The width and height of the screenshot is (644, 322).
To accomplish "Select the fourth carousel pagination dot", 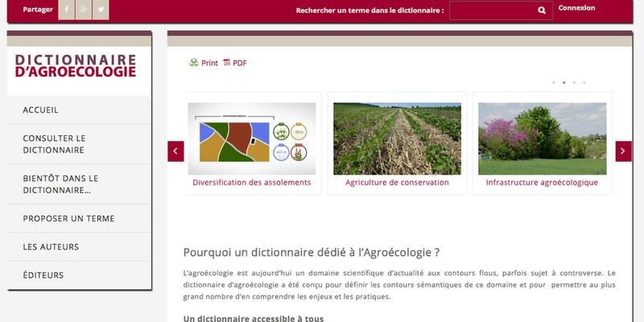I will pos(584,83).
